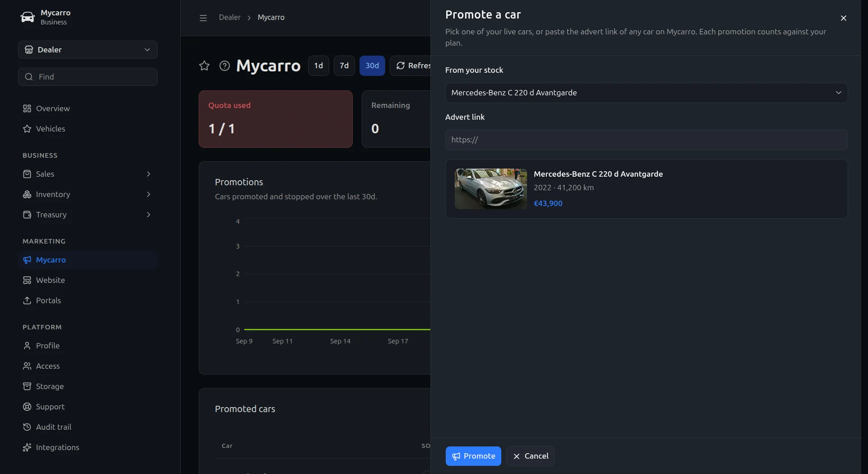868x474 pixels.
Task: Click the Inventory sidebar label
Action: (53, 194)
